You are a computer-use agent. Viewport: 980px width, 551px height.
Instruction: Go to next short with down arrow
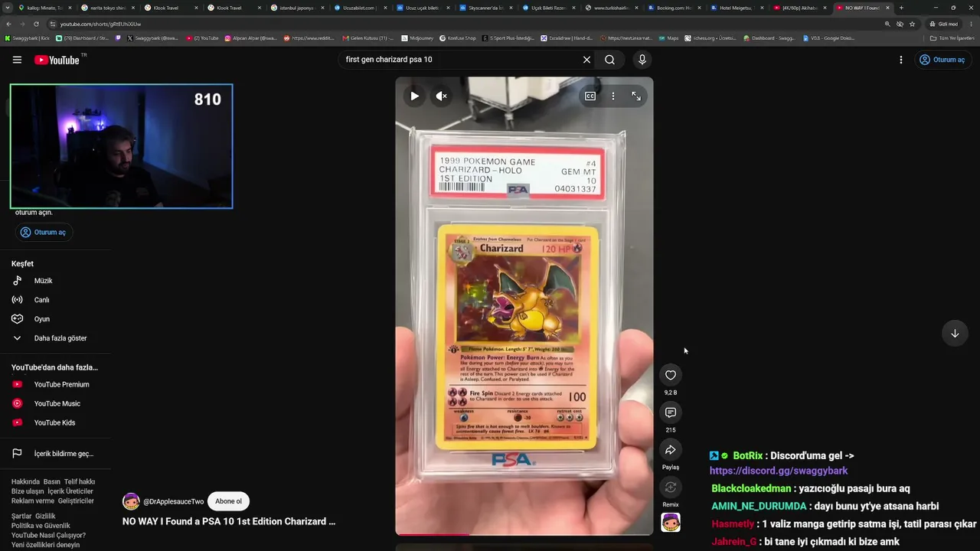pyautogui.click(x=955, y=334)
